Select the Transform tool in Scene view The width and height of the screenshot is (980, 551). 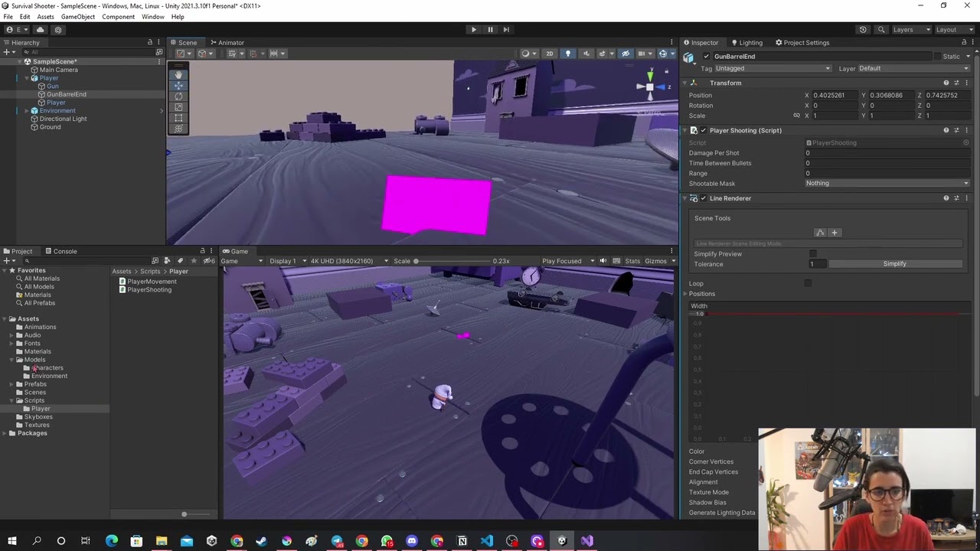coord(178,129)
